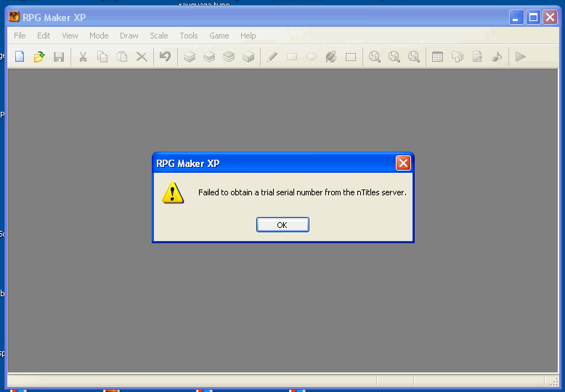This screenshot has width=565, height=392.
Task: Set zoom scale to 1:4
Action: tap(414, 57)
